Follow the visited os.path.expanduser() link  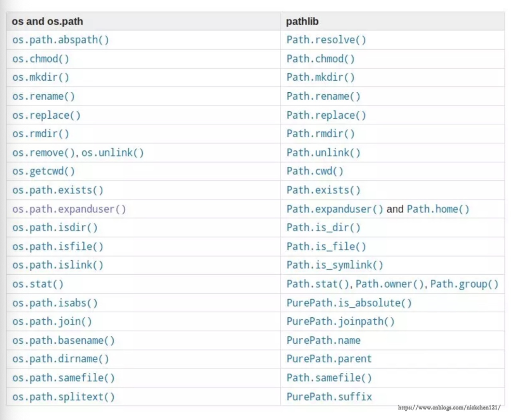pyautogui.click(x=69, y=209)
